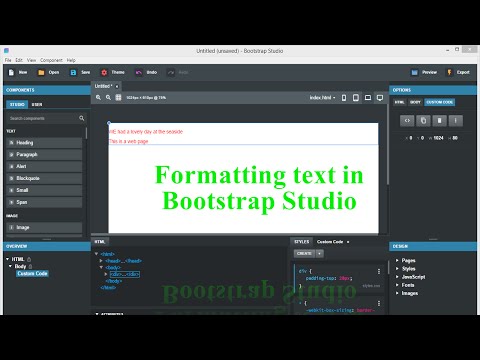Switch to laptop device preview
Screen dimensions: 480x360
(x=368, y=98)
